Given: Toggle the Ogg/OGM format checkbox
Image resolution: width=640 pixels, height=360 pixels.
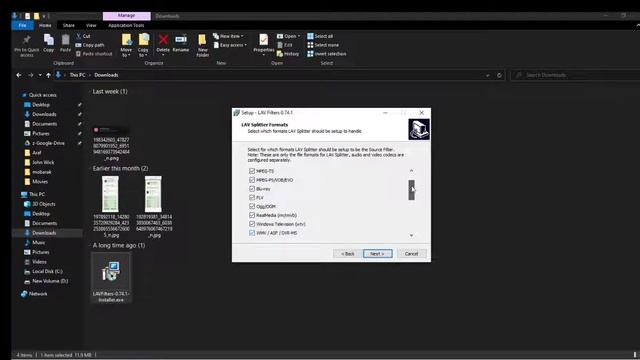Looking at the screenshot, I should pyautogui.click(x=252, y=207).
